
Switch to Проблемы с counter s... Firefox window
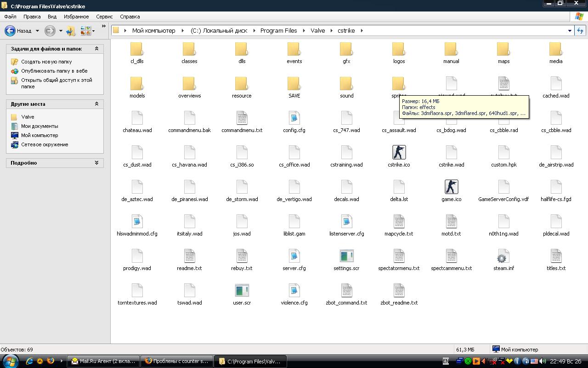point(177,361)
